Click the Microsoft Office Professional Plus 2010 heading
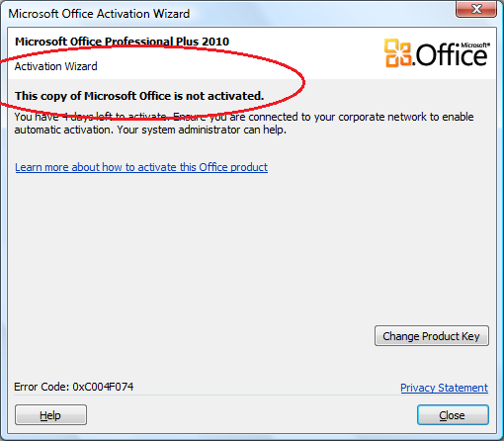Screen dimensions: 504x441 (122, 42)
